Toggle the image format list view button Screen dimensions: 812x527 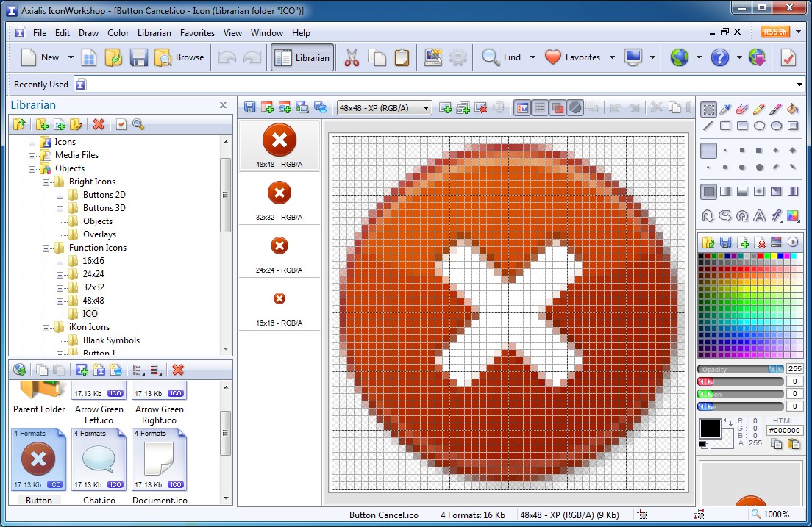click(x=522, y=108)
